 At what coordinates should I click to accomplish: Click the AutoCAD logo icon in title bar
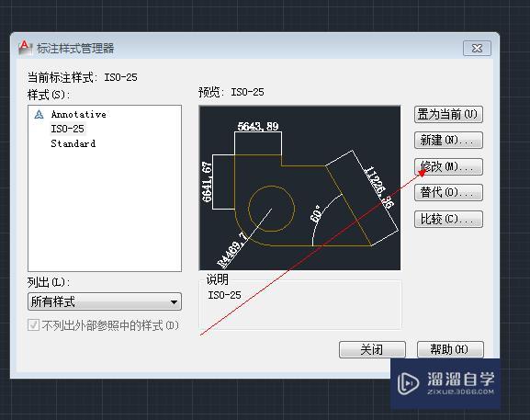click(x=25, y=48)
